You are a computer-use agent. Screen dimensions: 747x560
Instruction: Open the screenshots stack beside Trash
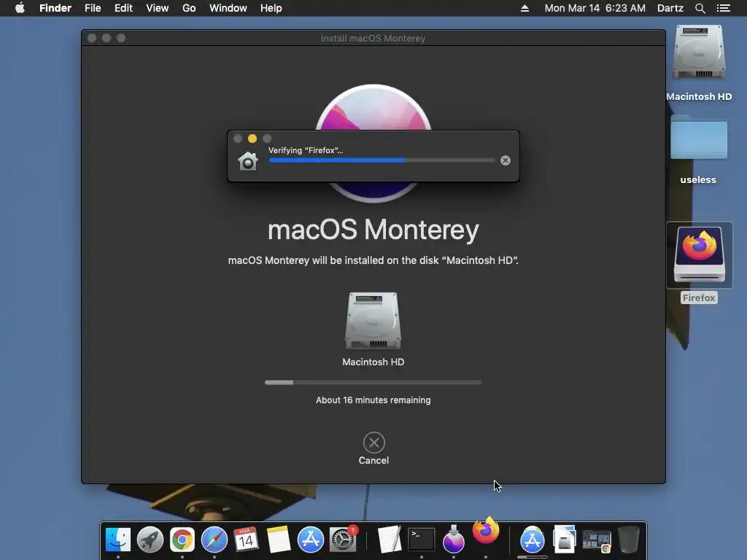(597, 541)
